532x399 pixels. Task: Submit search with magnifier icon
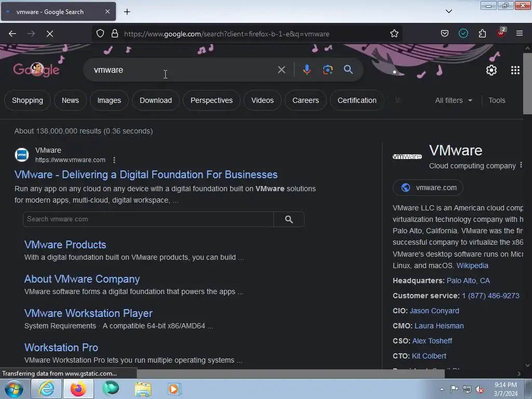point(348,70)
